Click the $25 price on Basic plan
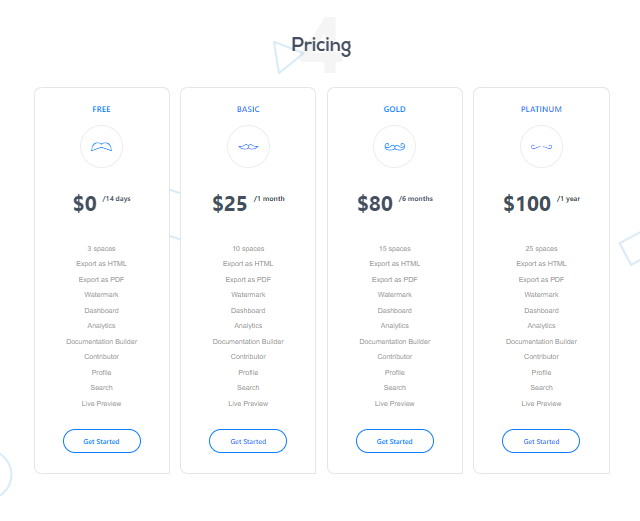The width and height of the screenshot is (640, 521). (x=230, y=204)
